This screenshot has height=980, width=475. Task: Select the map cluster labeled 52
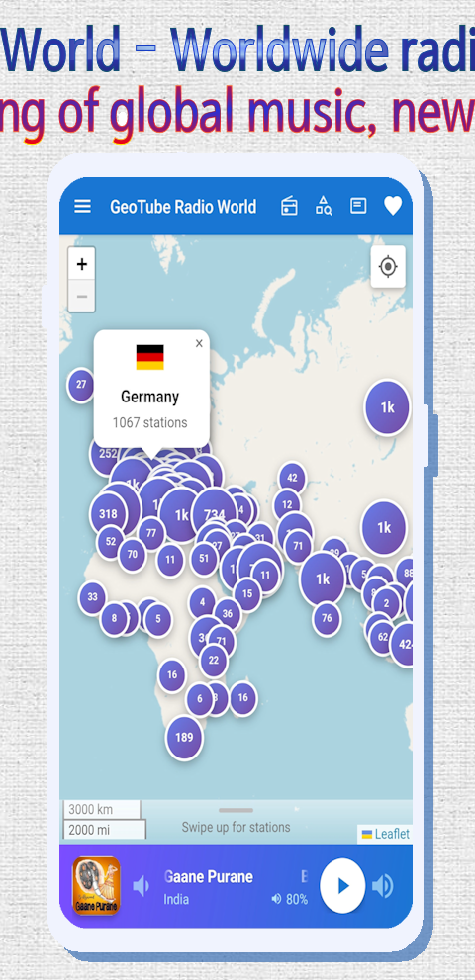pos(111,541)
